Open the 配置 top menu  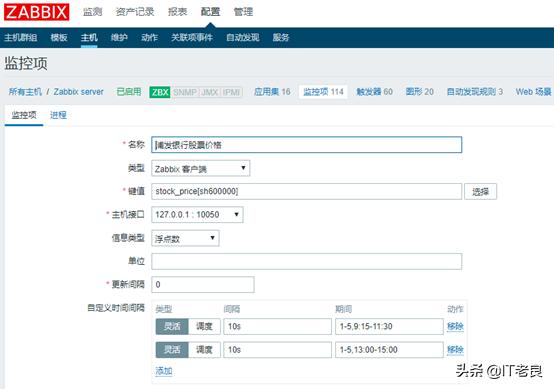tap(210, 12)
